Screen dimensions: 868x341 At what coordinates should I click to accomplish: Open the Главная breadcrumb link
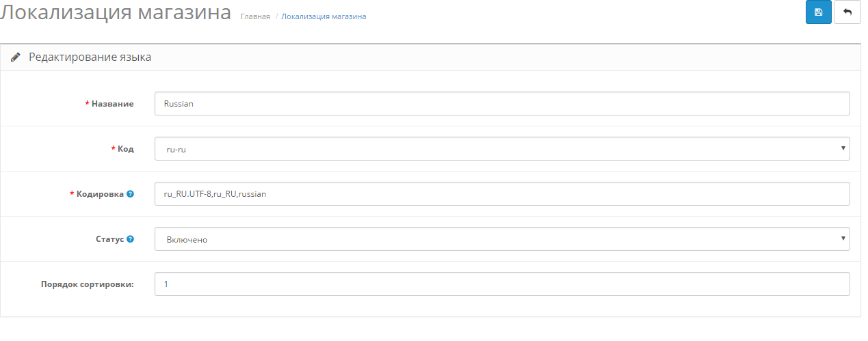(x=255, y=16)
